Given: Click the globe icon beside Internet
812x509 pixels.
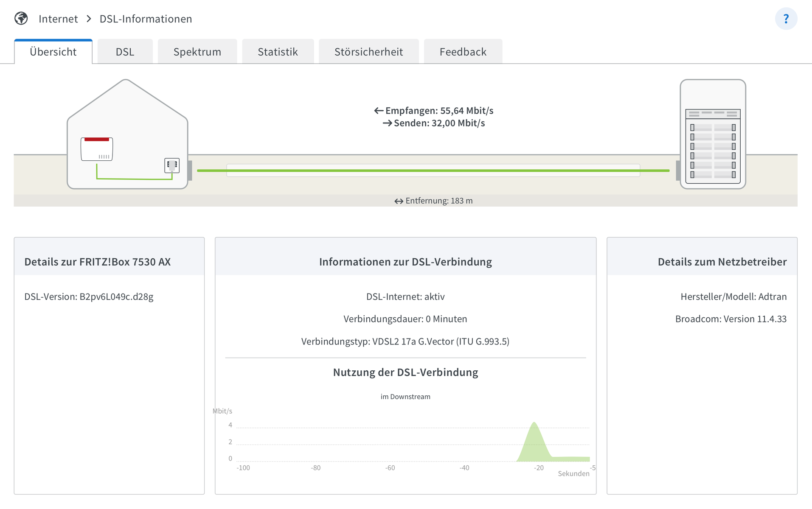Looking at the screenshot, I should tap(21, 19).
